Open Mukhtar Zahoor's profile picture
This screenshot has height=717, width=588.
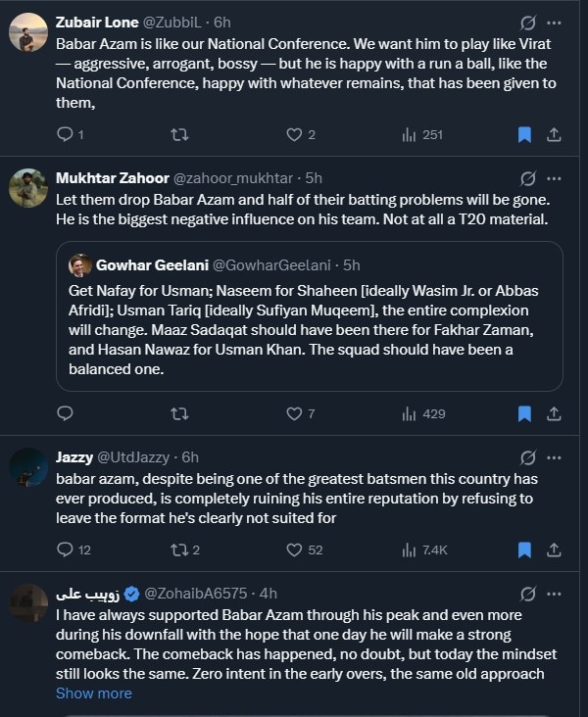point(28,188)
